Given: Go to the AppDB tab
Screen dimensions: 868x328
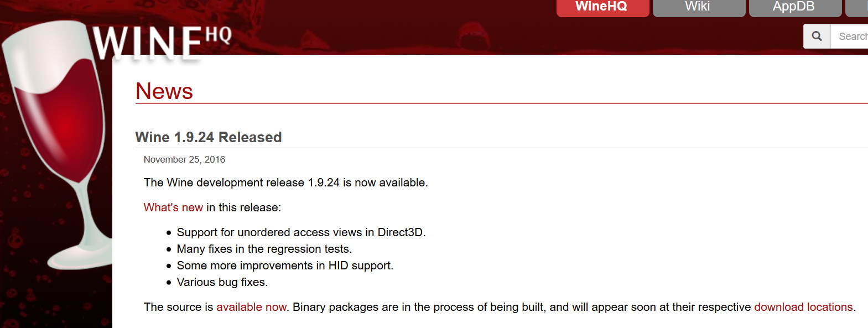Looking at the screenshot, I should 794,7.
